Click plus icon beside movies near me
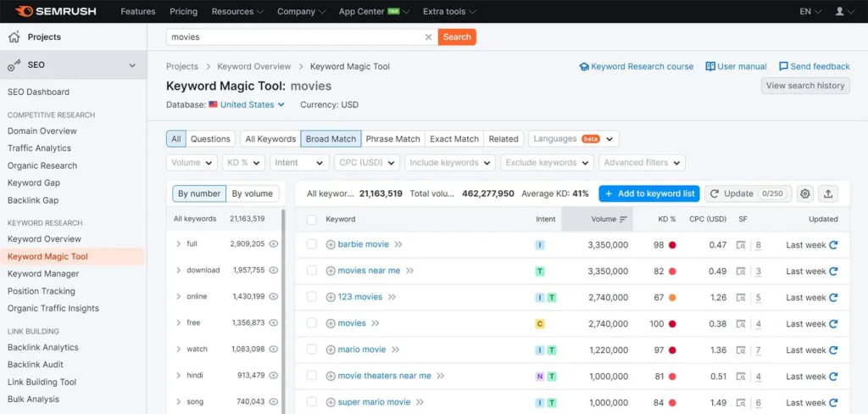868x414 pixels. (x=331, y=271)
